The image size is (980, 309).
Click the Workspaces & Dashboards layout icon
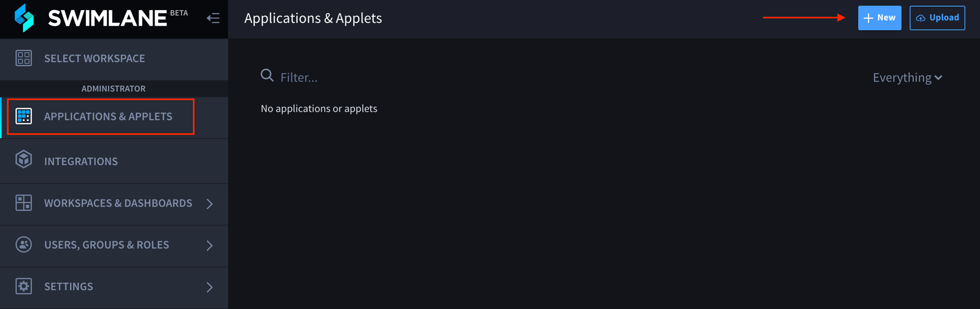pos(23,203)
